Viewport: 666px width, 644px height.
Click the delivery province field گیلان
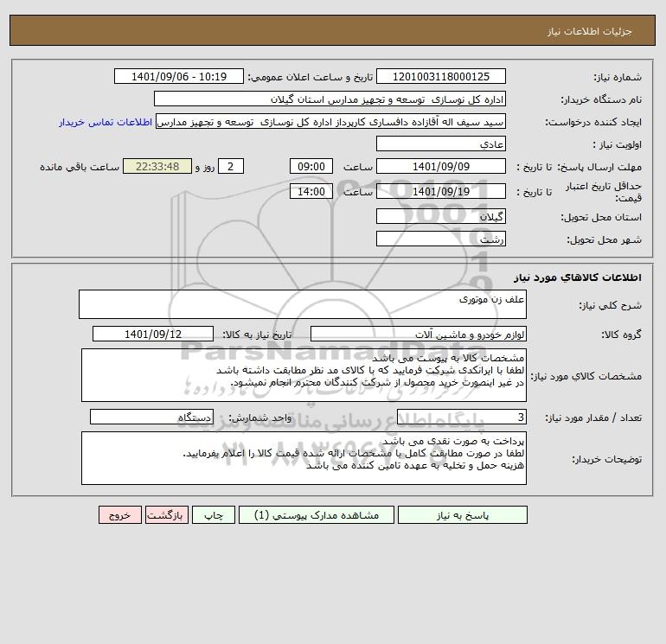click(441, 216)
